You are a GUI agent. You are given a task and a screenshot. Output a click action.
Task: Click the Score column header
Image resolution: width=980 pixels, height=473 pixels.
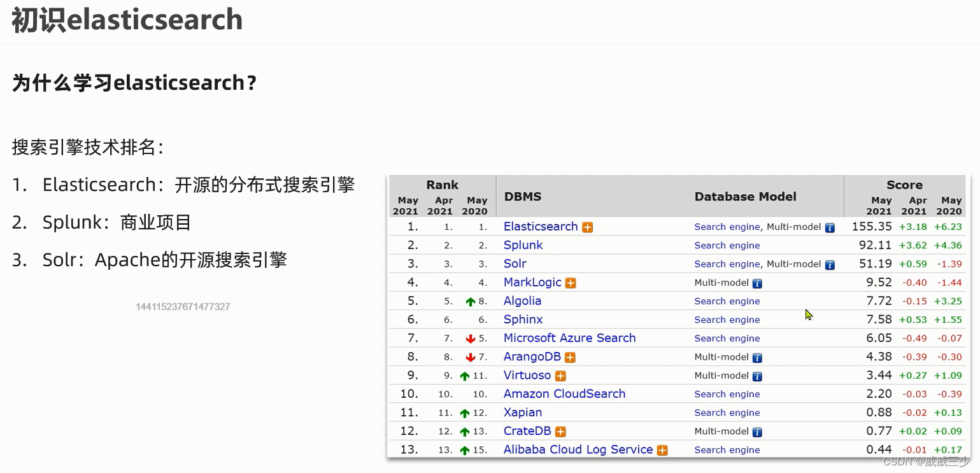tap(904, 185)
